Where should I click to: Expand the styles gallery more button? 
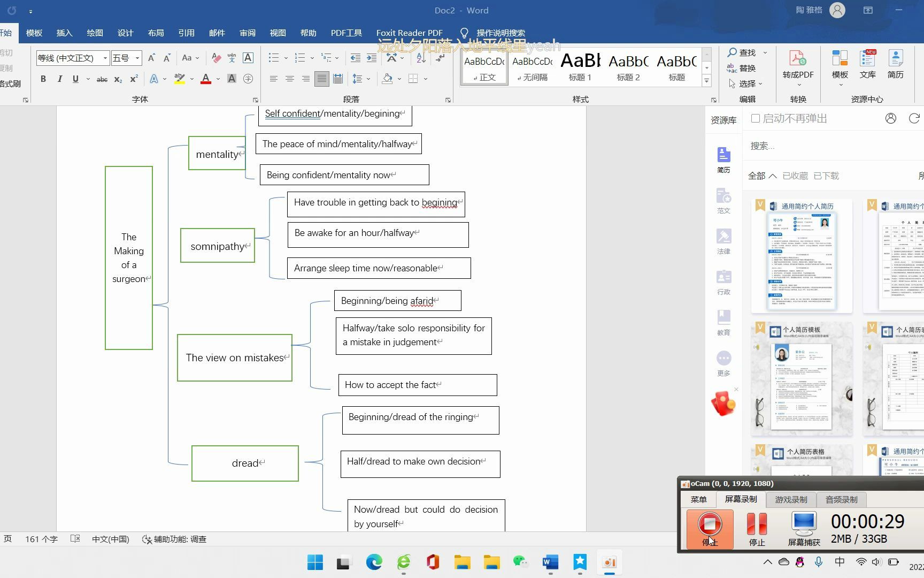tap(707, 81)
